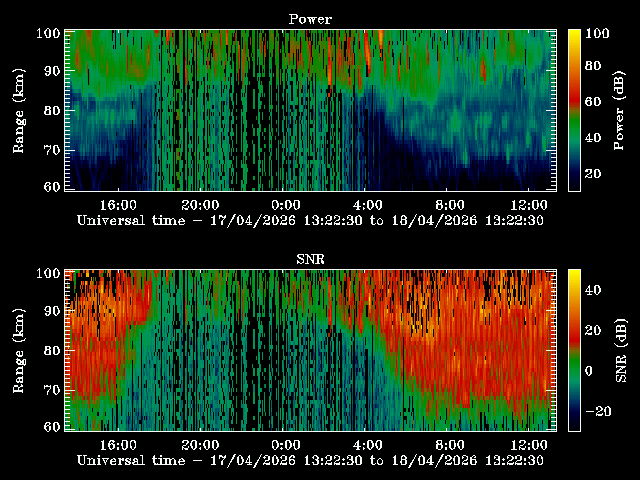The image size is (640, 480).
Task: Select the 0:00 tick under the Power plot
Action: click(x=285, y=204)
